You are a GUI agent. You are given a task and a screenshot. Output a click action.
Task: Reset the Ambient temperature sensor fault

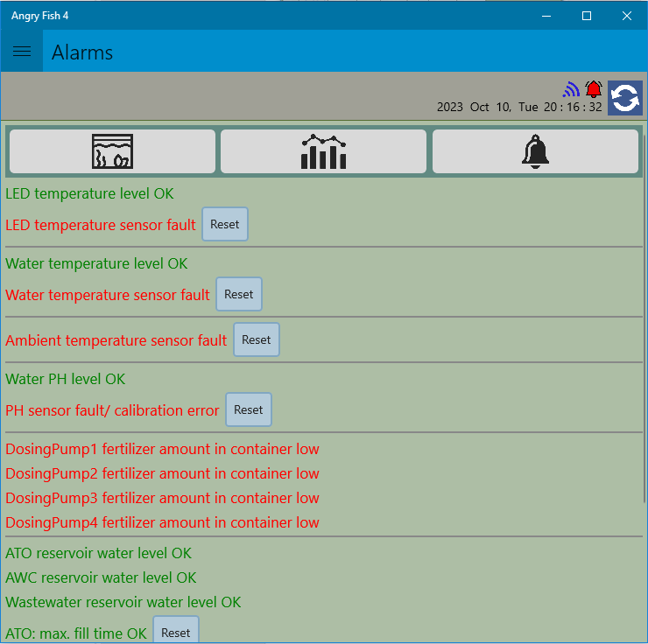257,339
